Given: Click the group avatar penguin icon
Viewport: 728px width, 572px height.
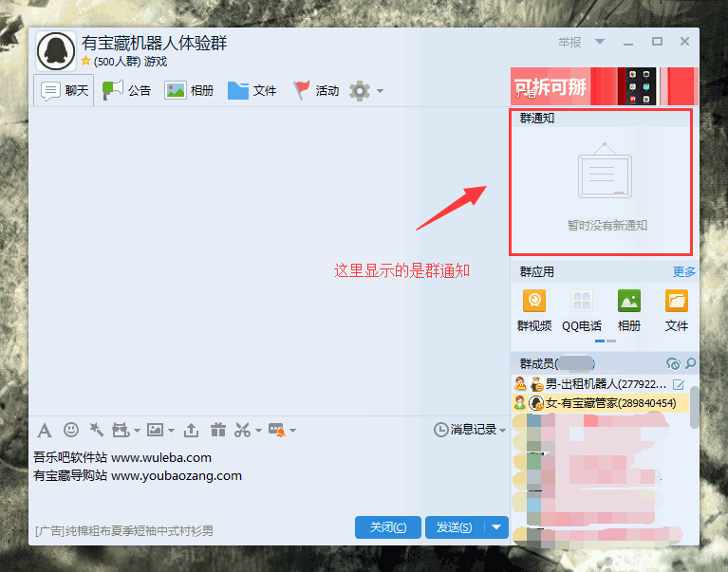Looking at the screenshot, I should [x=56, y=51].
